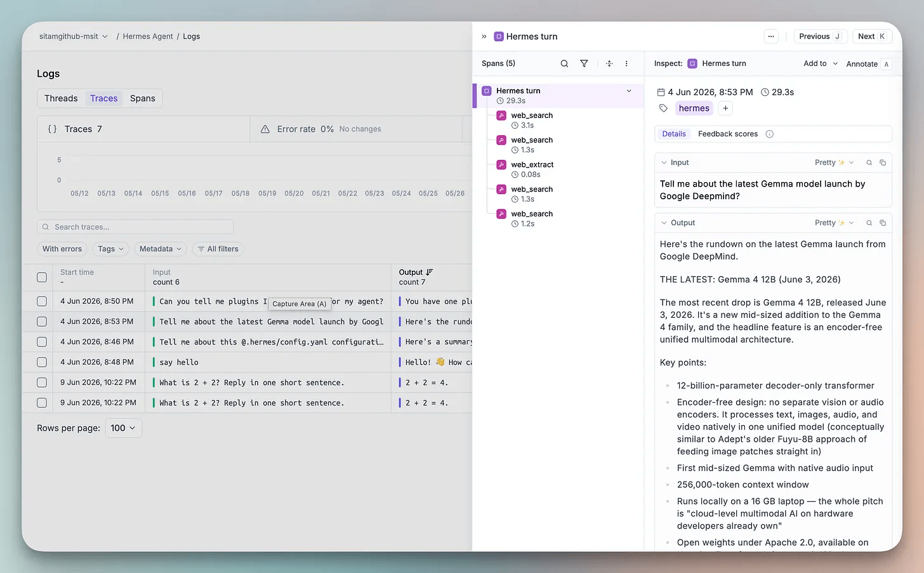Click the Input column header in the table

point(161,272)
